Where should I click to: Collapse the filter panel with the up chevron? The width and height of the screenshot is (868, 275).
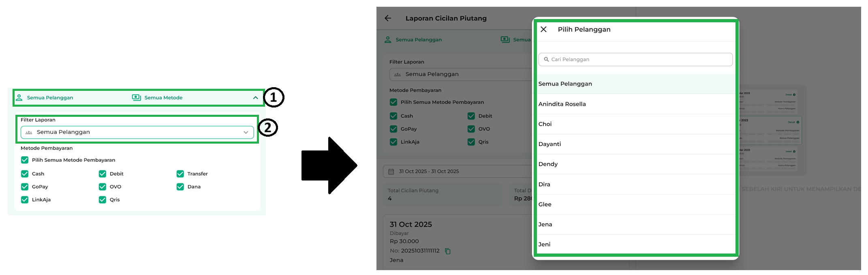(255, 98)
